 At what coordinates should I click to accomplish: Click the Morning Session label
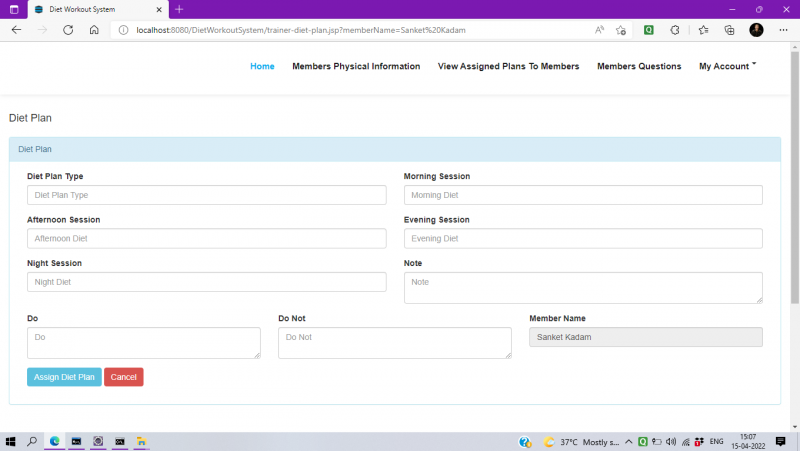click(437, 176)
